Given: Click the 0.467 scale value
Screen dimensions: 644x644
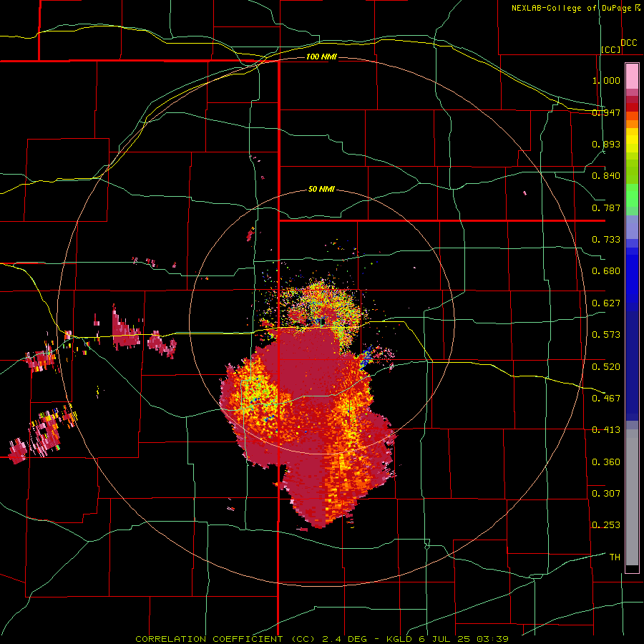Looking at the screenshot, I should 606,399.
